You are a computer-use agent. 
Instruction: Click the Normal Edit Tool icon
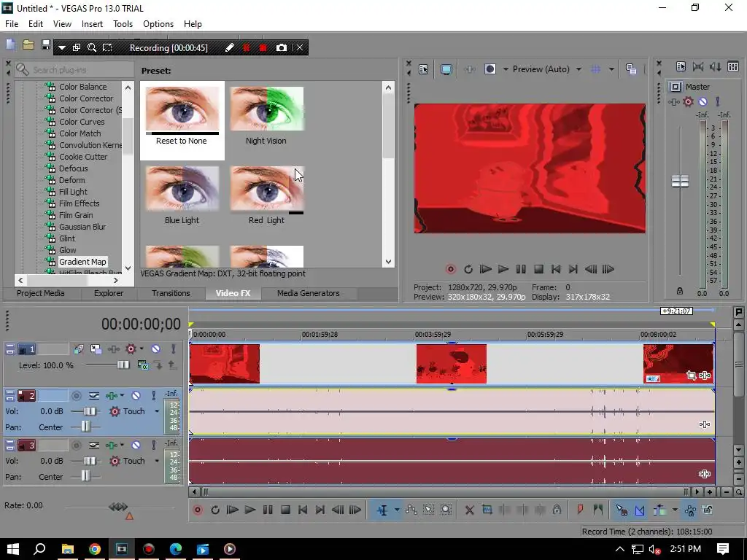[x=382, y=510]
